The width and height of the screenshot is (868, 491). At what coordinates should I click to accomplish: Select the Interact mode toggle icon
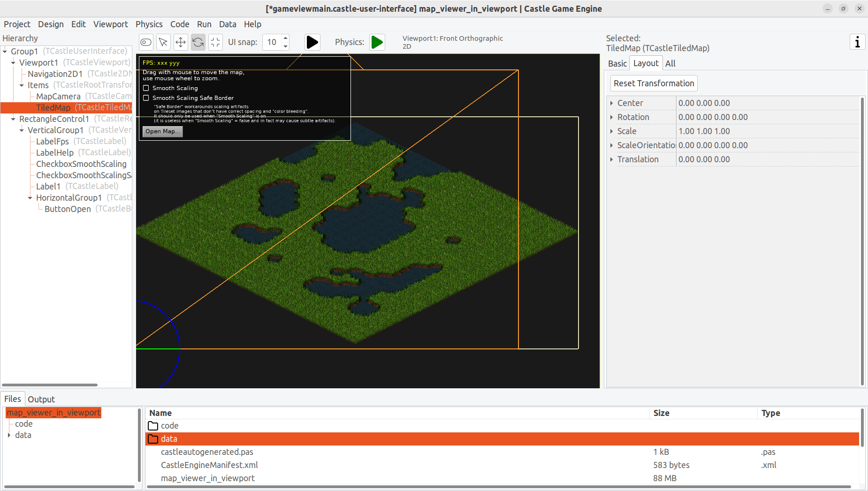pos(146,42)
